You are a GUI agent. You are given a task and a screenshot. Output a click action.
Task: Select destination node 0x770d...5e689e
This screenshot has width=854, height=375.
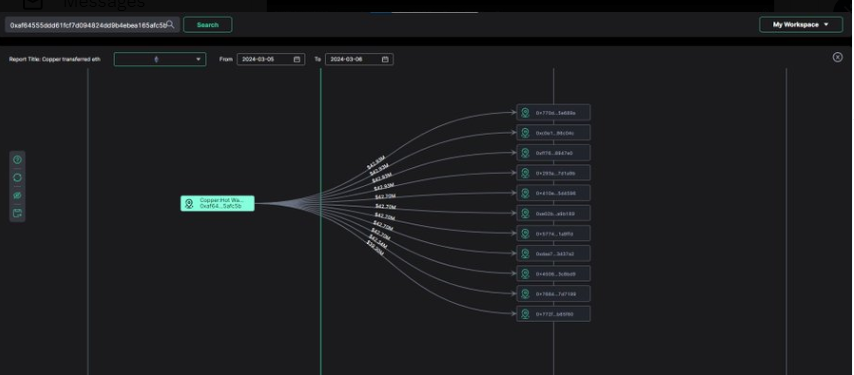tap(553, 113)
